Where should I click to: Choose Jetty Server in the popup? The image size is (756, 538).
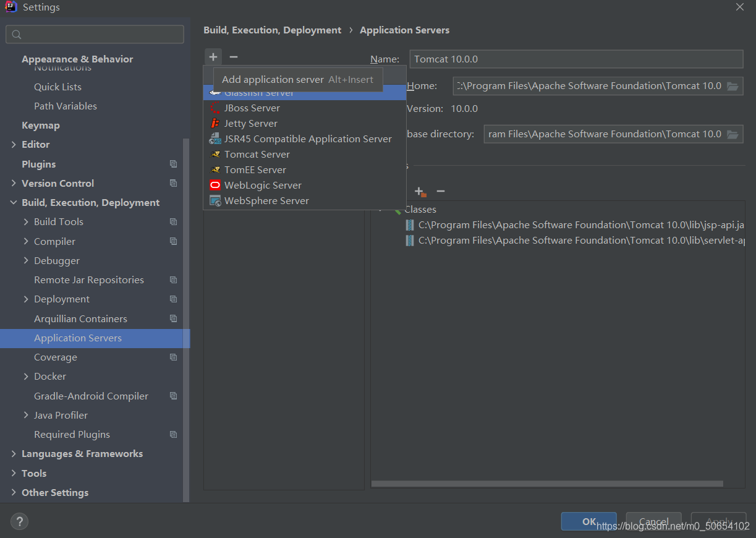(x=305, y=124)
